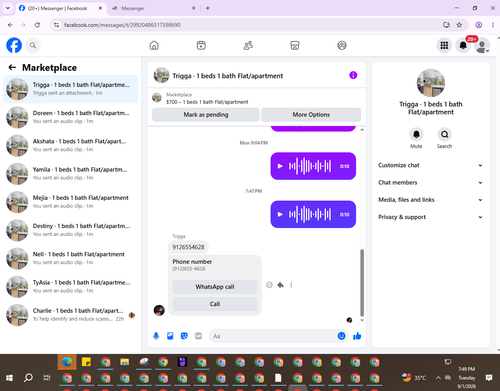The height and width of the screenshot is (391, 500).
Task: Open notifications bell with 20+ badge
Action: click(x=463, y=45)
